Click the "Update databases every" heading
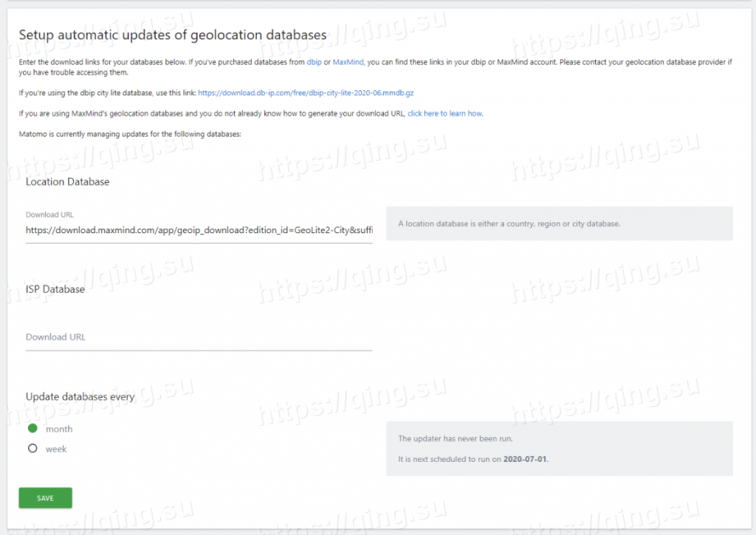Image resolution: width=756 pixels, height=535 pixels. pyautogui.click(x=80, y=396)
